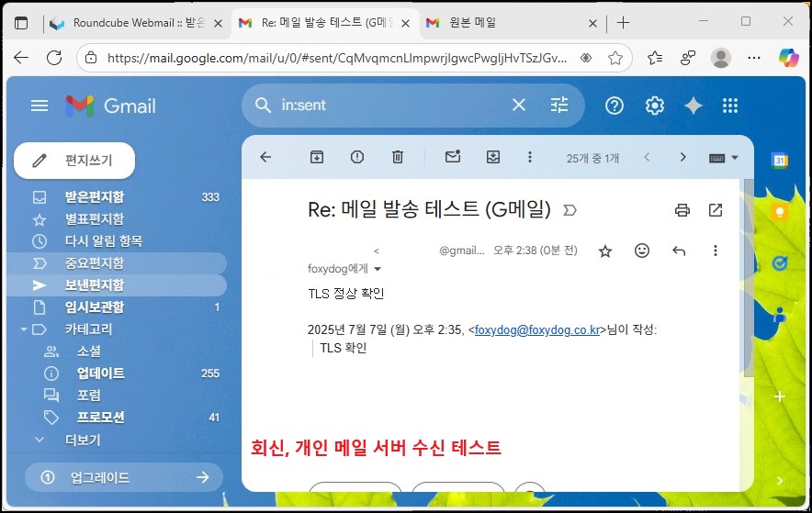Open Google apps grid
This screenshot has width=812, height=513.
click(730, 106)
